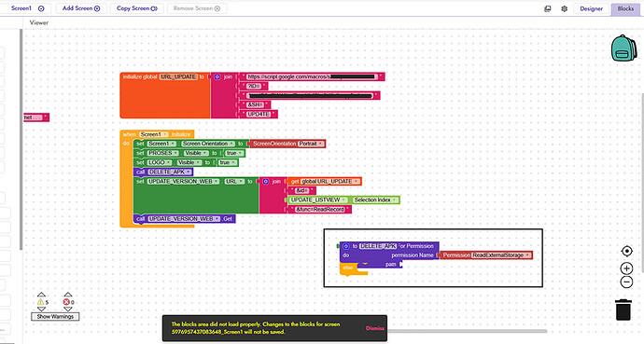The height and width of the screenshot is (344, 644).
Task: Click the script.google.com URL text block
Action: click(312, 76)
